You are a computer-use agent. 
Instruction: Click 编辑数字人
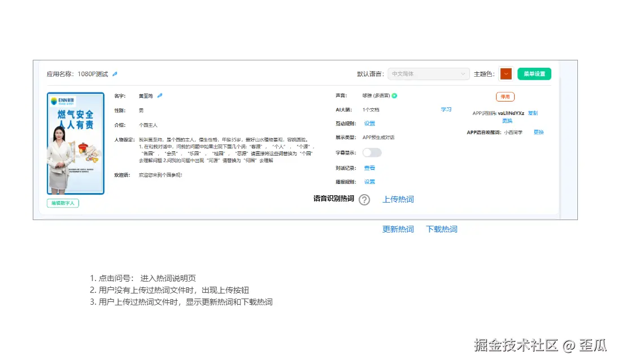click(63, 203)
